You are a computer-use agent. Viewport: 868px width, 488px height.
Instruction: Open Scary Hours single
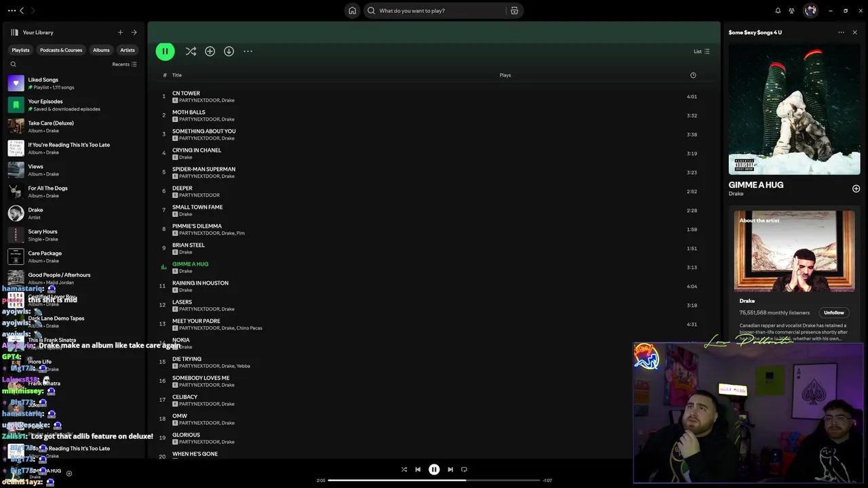point(73,235)
